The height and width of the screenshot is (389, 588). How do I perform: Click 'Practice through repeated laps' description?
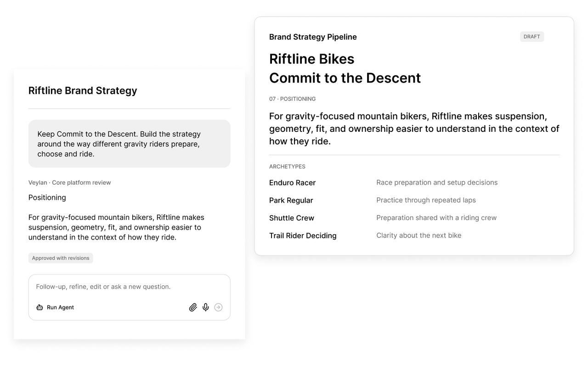426,200
